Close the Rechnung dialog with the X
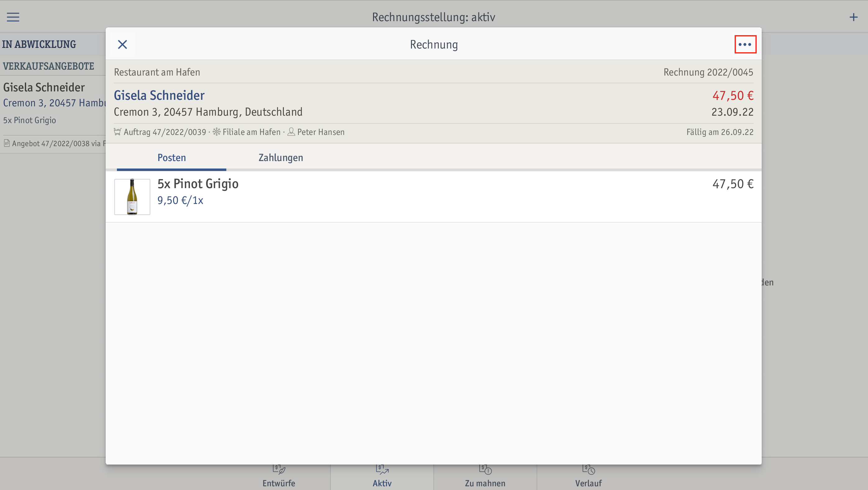The height and width of the screenshot is (490, 868). pos(122,44)
